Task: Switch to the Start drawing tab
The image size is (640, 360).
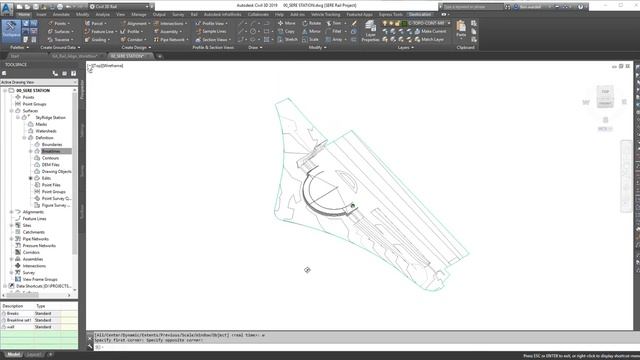Action: click(15, 56)
